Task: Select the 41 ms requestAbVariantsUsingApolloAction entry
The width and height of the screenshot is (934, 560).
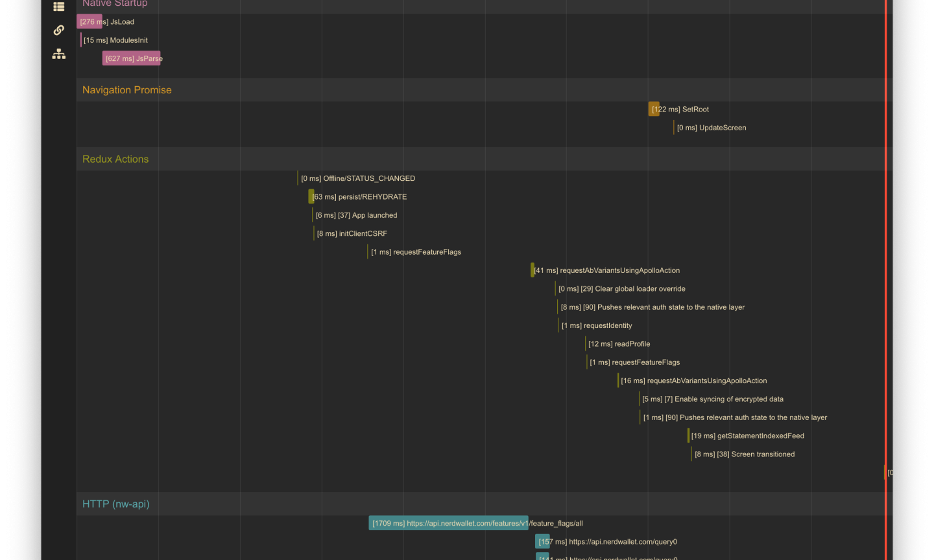Action: tap(606, 271)
